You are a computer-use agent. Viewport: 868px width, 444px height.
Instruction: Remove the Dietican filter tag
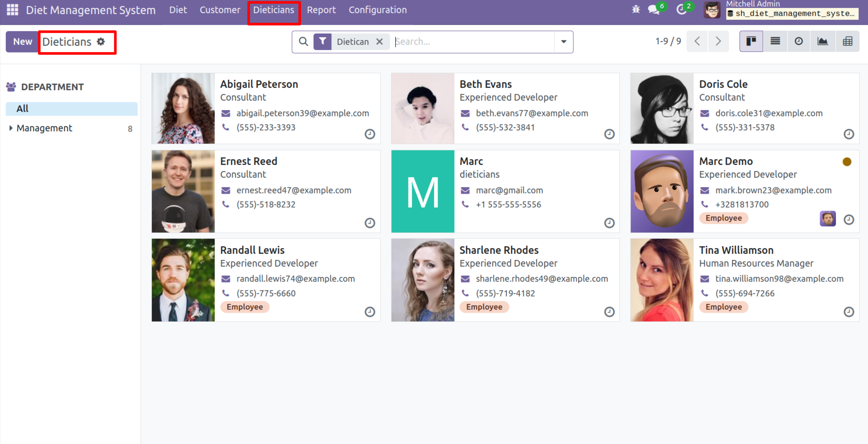pos(379,42)
